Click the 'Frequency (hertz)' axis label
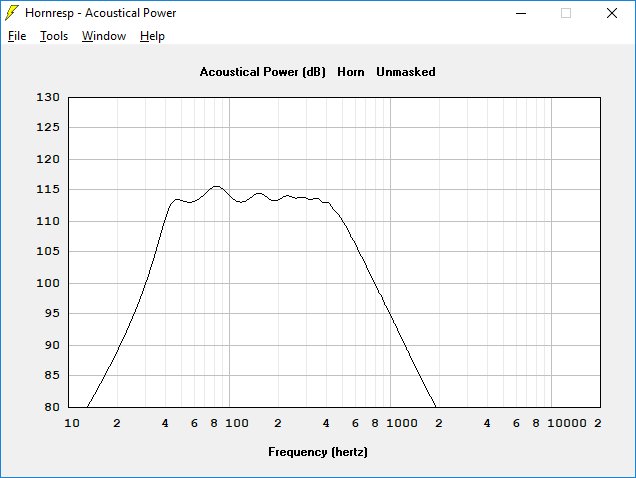The width and height of the screenshot is (636, 478). coord(318,452)
